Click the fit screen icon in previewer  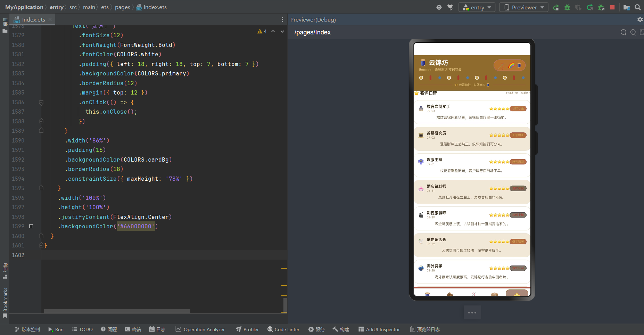pyautogui.click(x=642, y=32)
